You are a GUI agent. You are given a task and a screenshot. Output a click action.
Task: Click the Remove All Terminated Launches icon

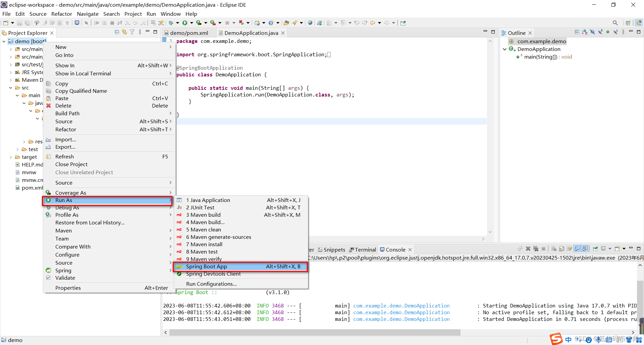(x=536, y=249)
